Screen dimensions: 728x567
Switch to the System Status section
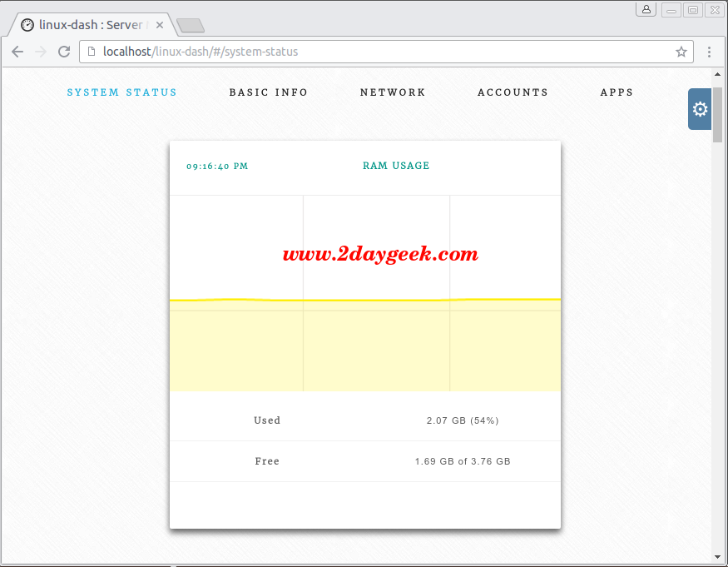coord(121,92)
